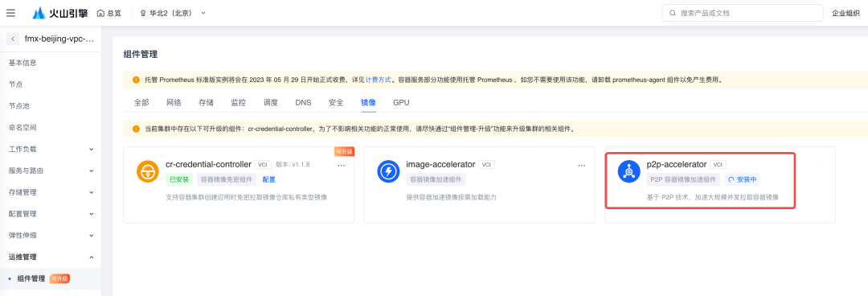Screen dimensions: 868x296
Task: Click the cr-credential-controller component icon
Action: (x=148, y=171)
